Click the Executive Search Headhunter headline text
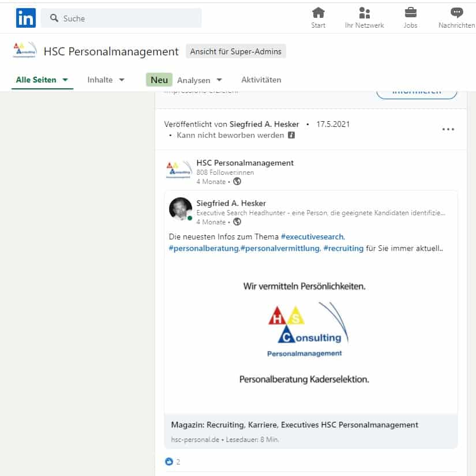This screenshot has height=476, width=476. click(x=321, y=213)
